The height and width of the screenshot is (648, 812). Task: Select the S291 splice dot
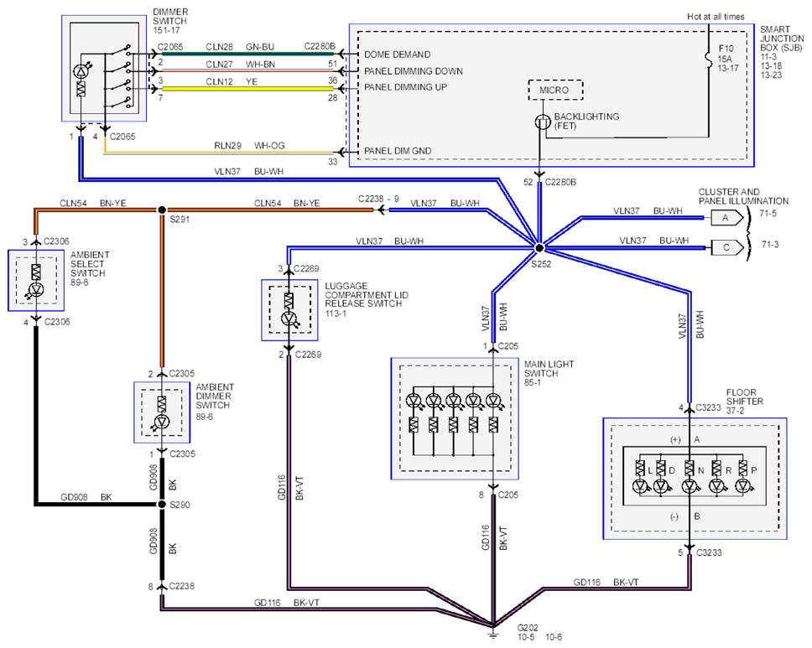pos(162,210)
